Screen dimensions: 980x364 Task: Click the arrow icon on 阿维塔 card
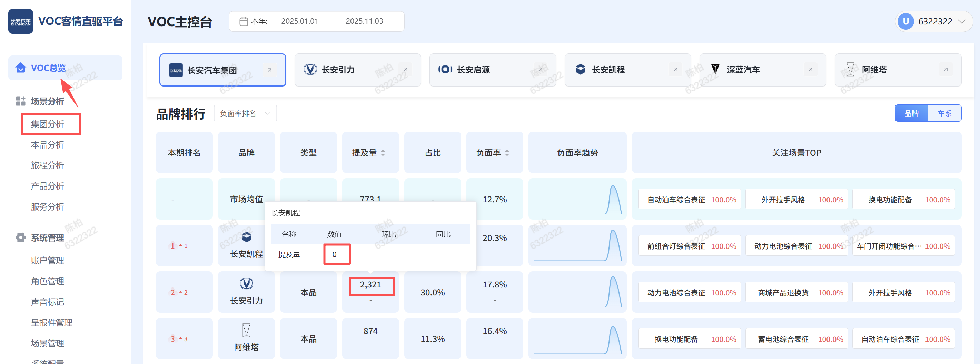coord(946,70)
